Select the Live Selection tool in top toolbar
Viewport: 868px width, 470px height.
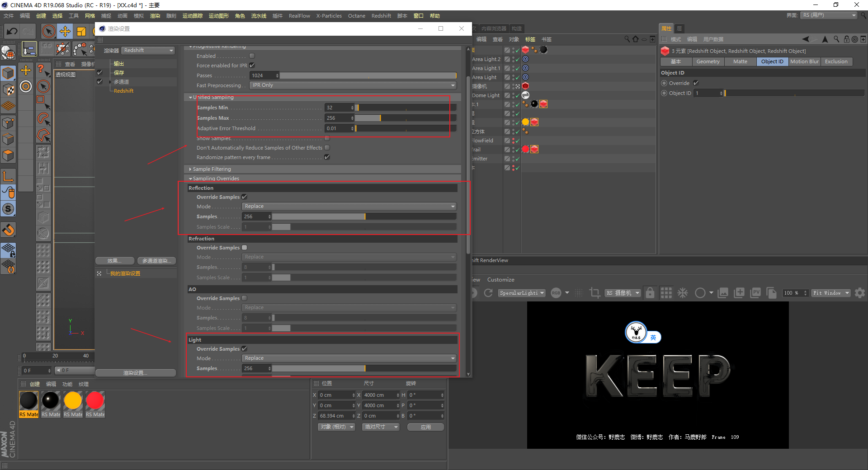point(48,31)
